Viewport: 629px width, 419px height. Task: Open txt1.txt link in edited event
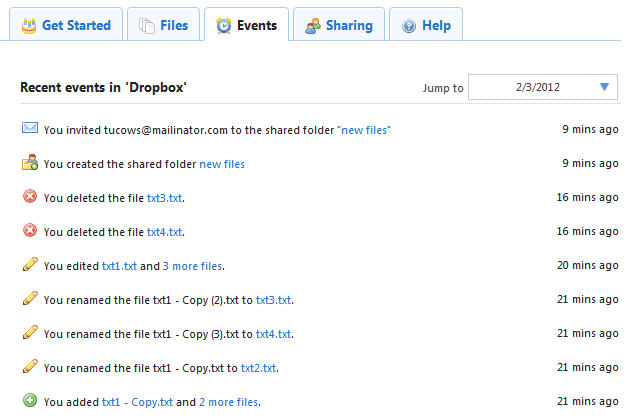[x=119, y=266]
